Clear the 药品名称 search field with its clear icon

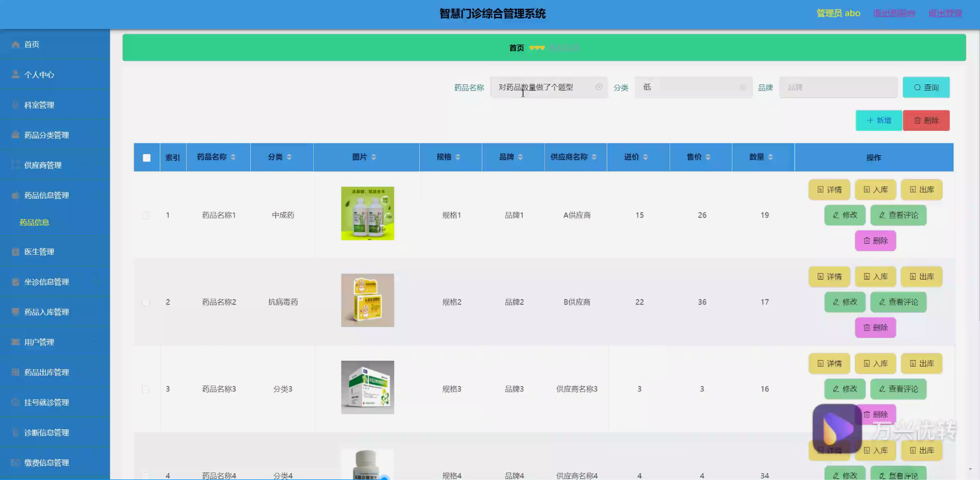pos(599,87)
